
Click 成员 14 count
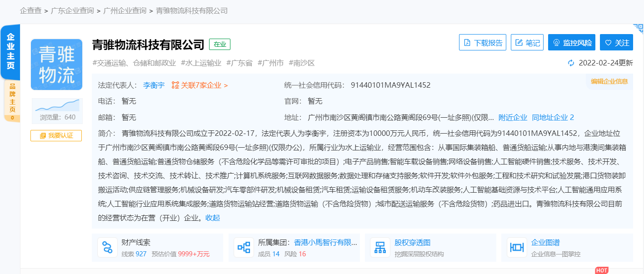[269, 254]
